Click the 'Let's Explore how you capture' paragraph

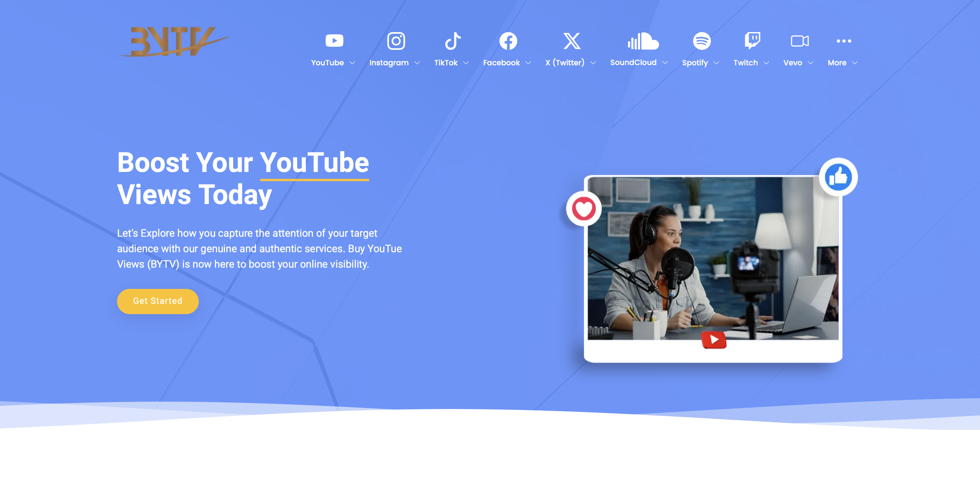pyautogui.click(x=259, y=248)
